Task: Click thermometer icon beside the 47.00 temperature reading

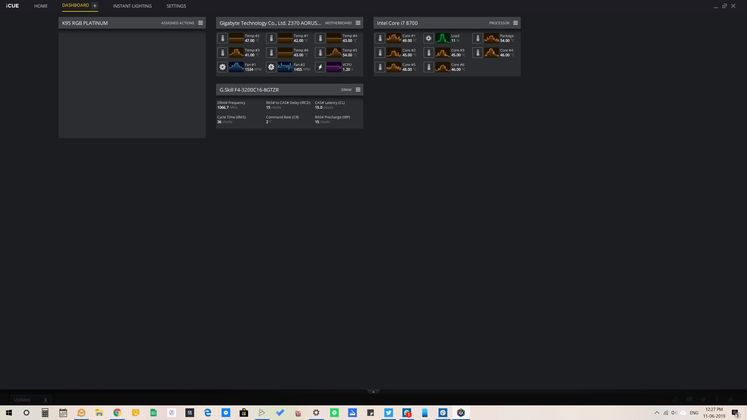Action: click(x=222, y=38)
